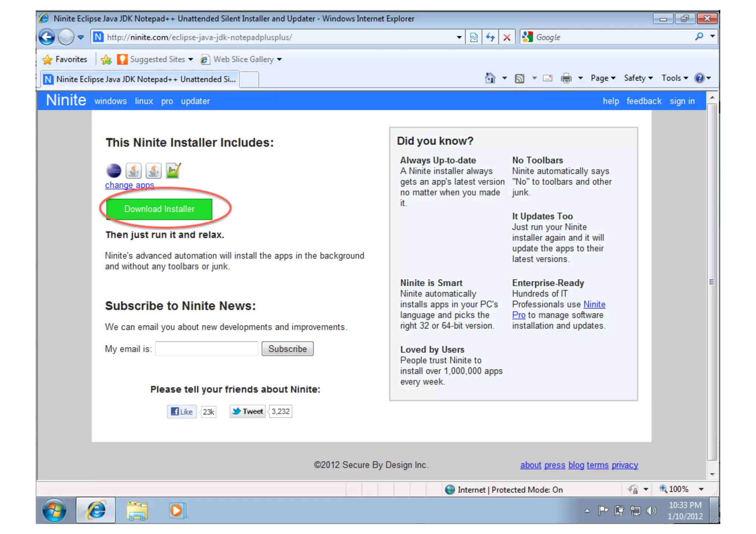This screenshot has width=756, height=534.
Task: Open Web Slice Gallery dropdown
Action: pyautogui.click(x=241, y=59)
